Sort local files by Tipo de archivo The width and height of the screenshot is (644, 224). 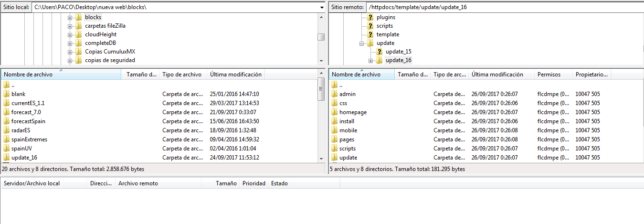click(x=183, y=75)
